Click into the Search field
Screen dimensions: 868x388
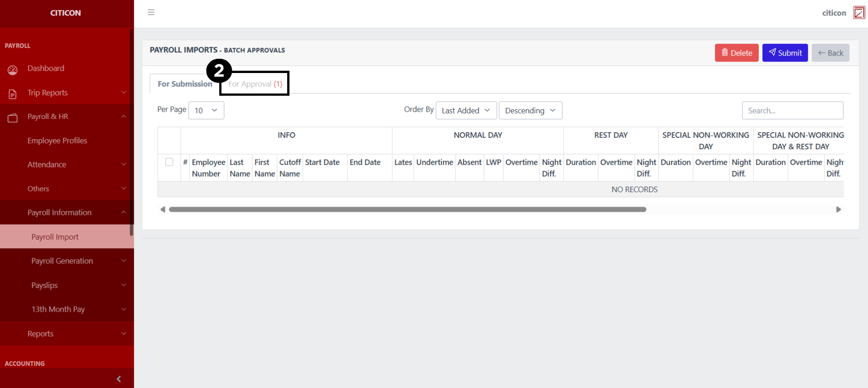[x=792, y=111]
